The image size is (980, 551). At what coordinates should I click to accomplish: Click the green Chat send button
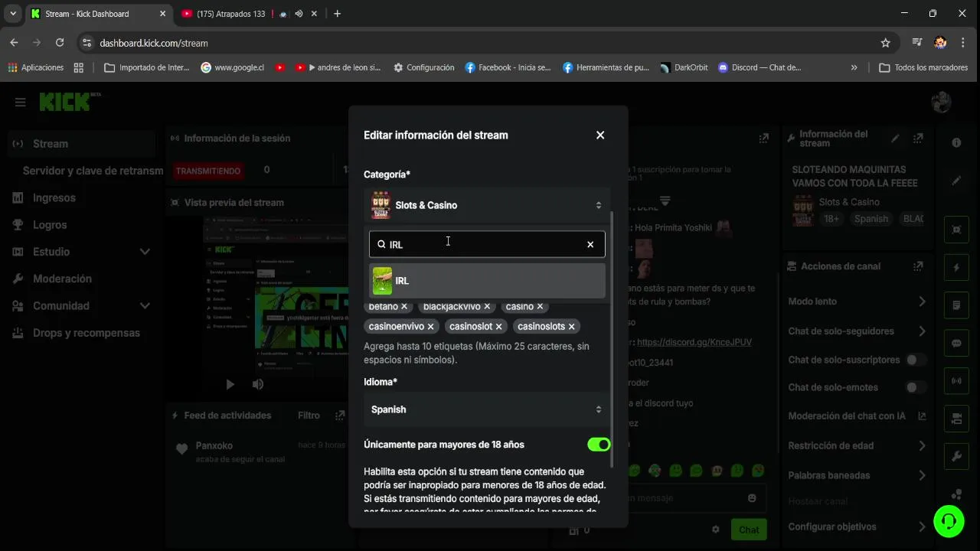point(749,530)
